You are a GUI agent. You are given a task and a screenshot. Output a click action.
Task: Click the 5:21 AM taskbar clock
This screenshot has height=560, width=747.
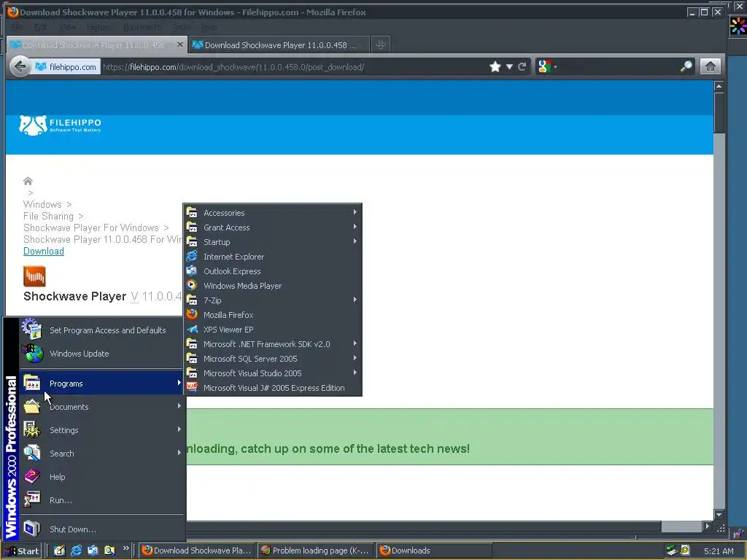719,551
